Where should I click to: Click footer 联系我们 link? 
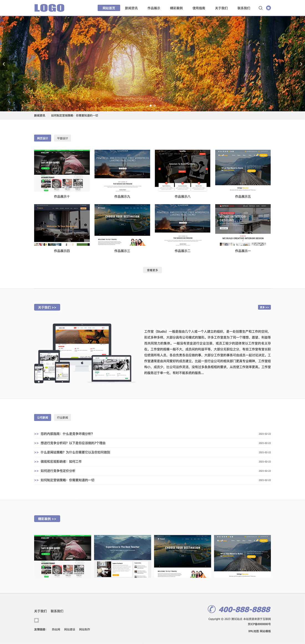pos(57,611)
